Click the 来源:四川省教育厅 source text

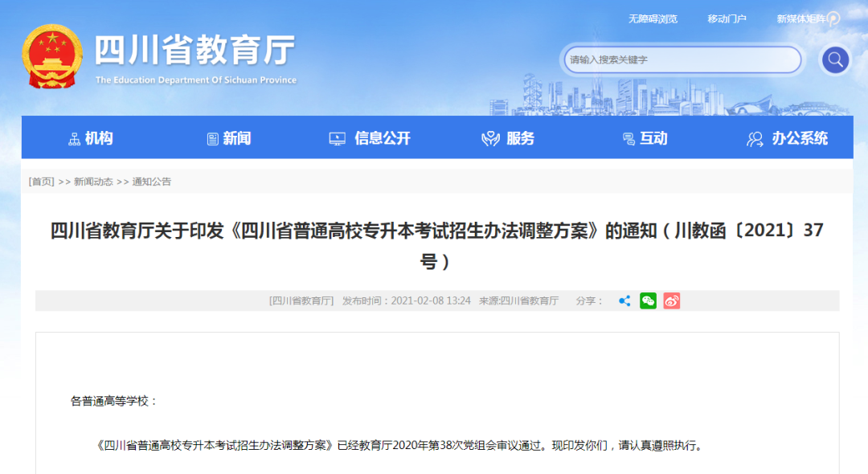pos(518,301)
